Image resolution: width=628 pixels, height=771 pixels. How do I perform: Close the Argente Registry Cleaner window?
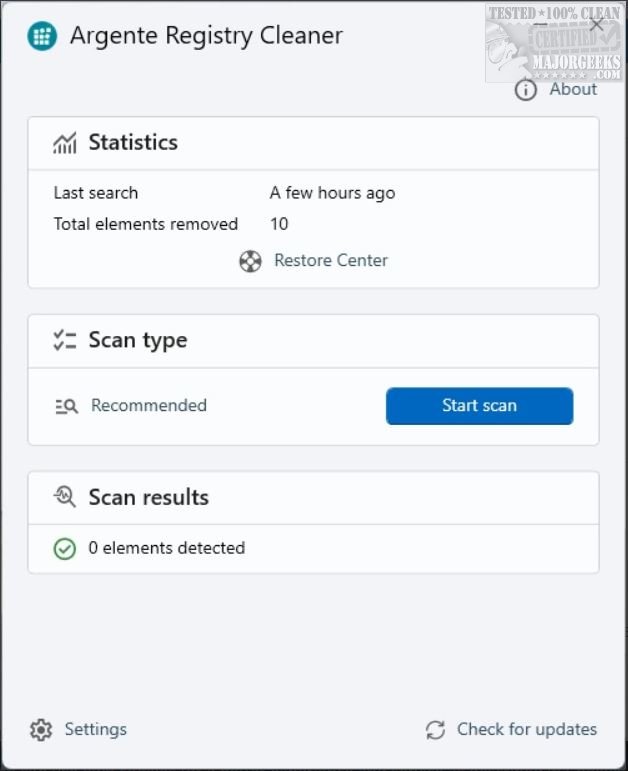click(597, 25)
